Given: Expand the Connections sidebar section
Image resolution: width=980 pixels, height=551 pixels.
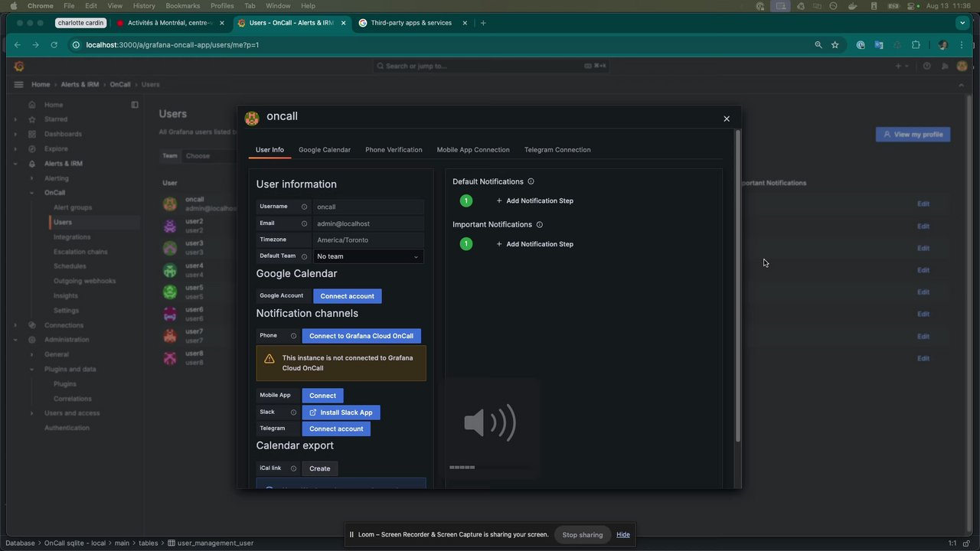Looking at the screenshot, I should tap(15, 325).
